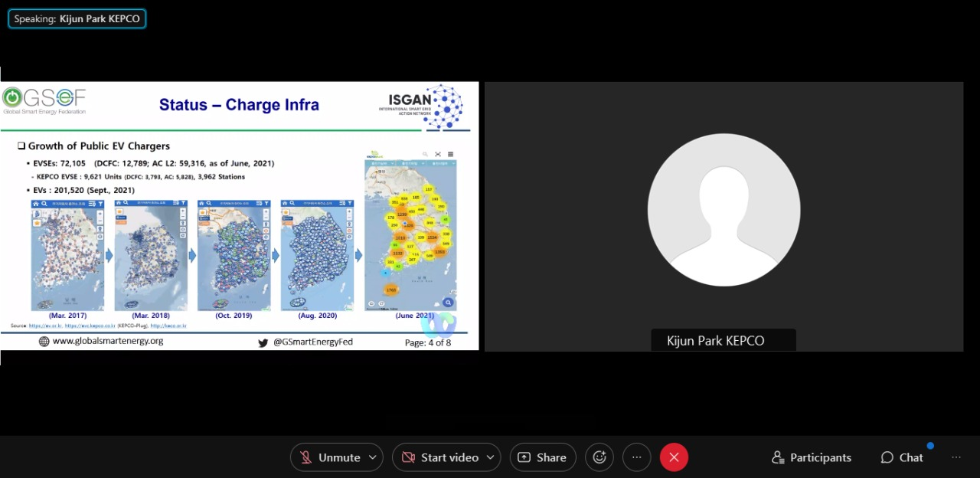Click the Oct. 2019 map thumbnail
The image size is (980, 478).
click(234, 255)
